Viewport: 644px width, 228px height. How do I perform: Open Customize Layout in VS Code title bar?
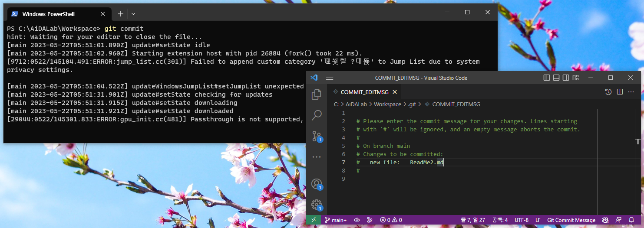[x=576, y=78]
